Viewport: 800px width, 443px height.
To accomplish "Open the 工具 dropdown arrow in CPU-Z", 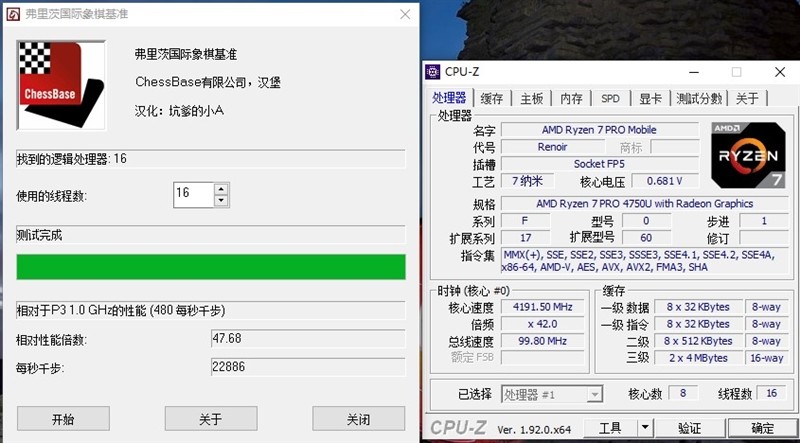I will click(x=645, y=428).
